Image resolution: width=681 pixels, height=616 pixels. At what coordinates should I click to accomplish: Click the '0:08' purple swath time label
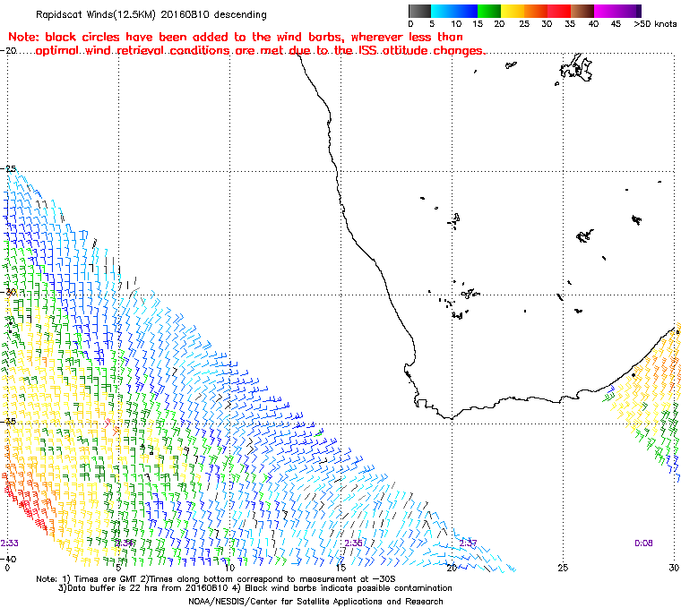[x=643, y=543]
